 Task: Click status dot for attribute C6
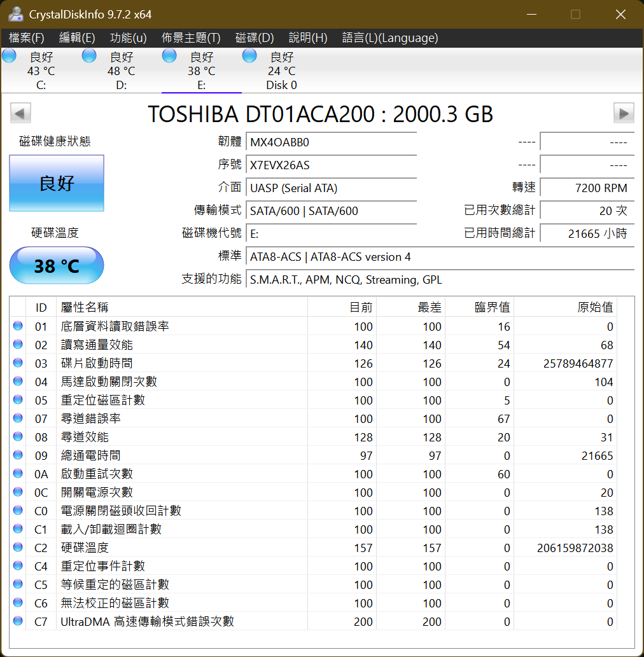point(18,602)
